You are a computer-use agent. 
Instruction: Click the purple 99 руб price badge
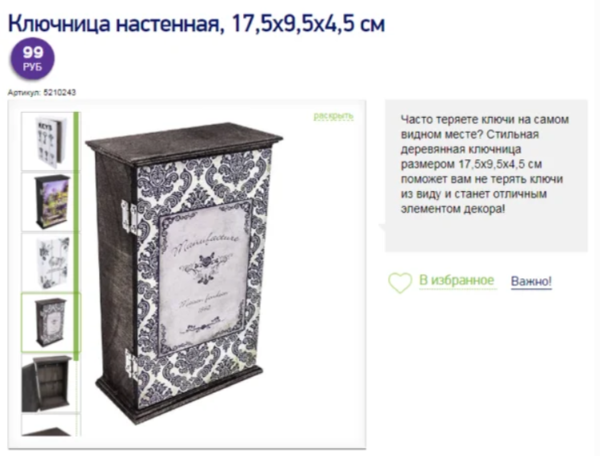pos(33,59)
